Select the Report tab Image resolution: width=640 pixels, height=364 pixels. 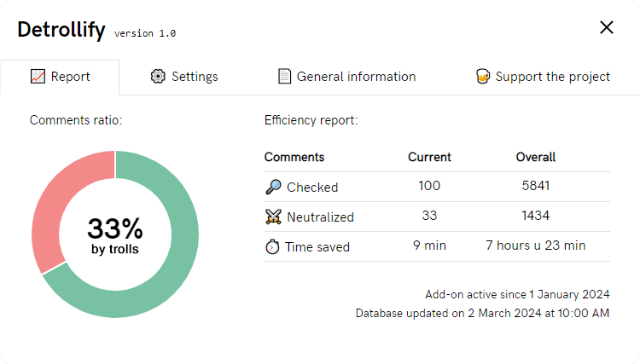(x=60, y=77)
